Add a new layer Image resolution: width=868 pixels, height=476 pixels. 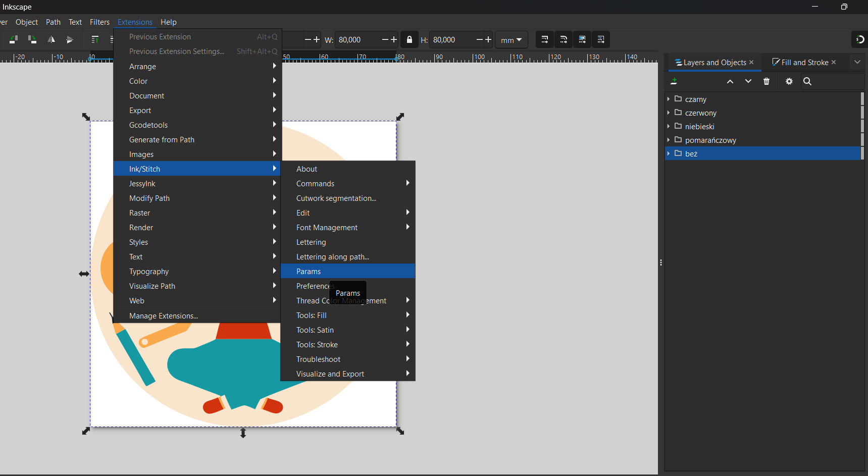tap(674, 81)
